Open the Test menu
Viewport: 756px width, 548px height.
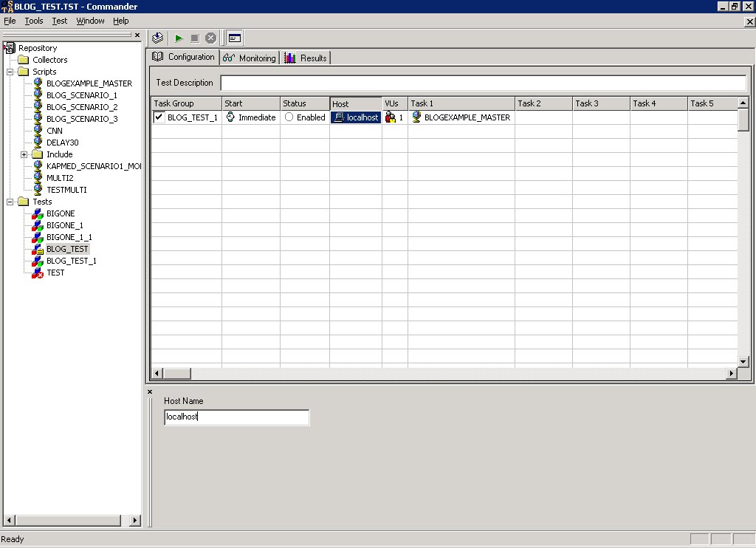click(60, 21)
